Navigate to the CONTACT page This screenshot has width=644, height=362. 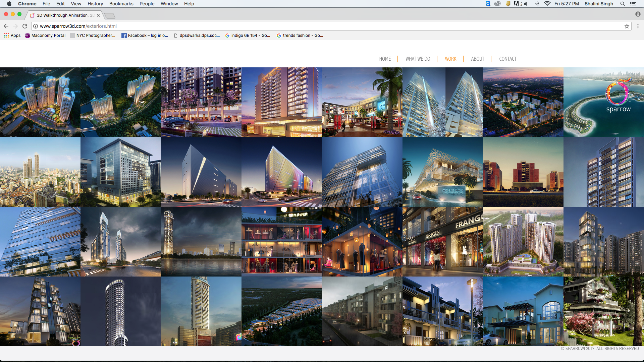point(507,59)
